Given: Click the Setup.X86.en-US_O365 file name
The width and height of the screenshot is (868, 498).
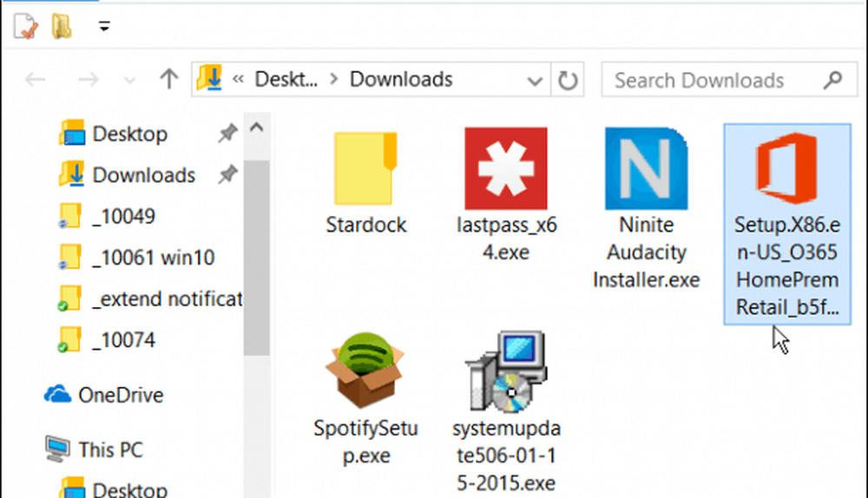Looking at the screenshot, I should [787, 265].
